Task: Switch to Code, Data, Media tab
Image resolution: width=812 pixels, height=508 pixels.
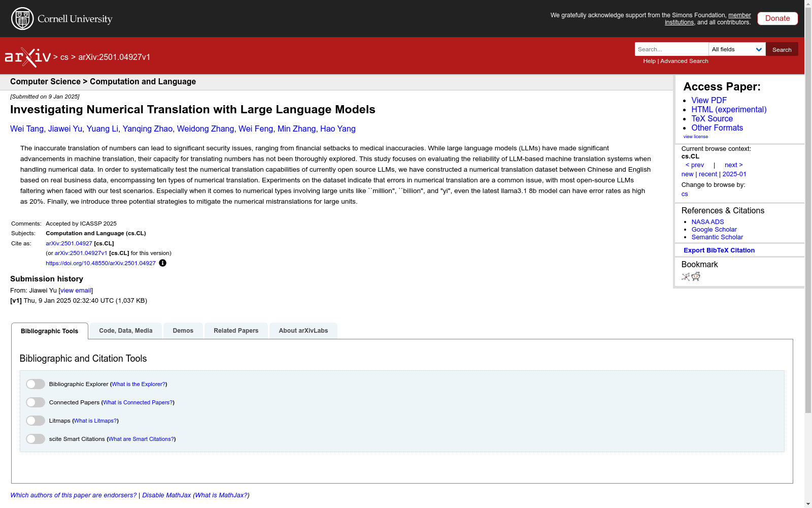Action: [126, 331]
